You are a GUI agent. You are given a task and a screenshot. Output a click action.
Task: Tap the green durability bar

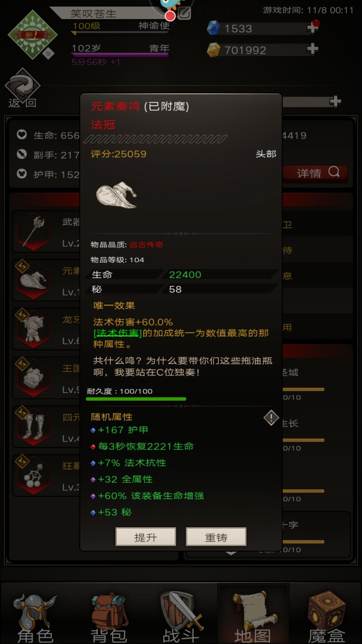point(136,399)
